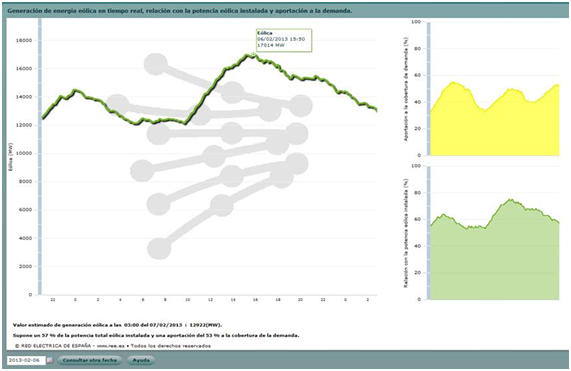Click the 'Supone un 57 %' summary line
The width and height of the screenshot is (571, 371).
[x=156, y=335]
